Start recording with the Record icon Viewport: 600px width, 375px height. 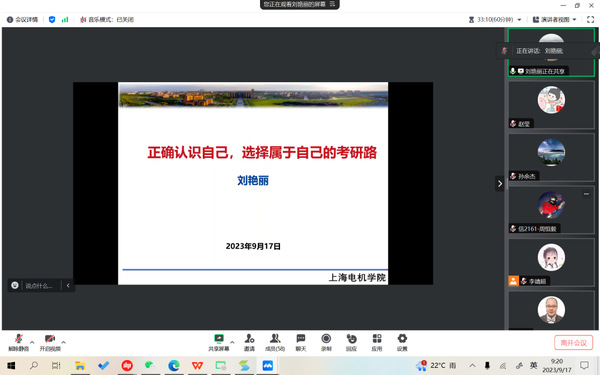click(x=326, y=342)
